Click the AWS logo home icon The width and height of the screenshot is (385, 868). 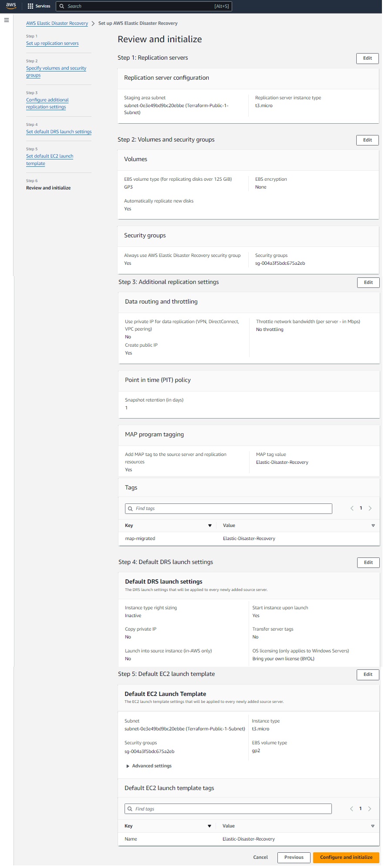click(11, 6)
